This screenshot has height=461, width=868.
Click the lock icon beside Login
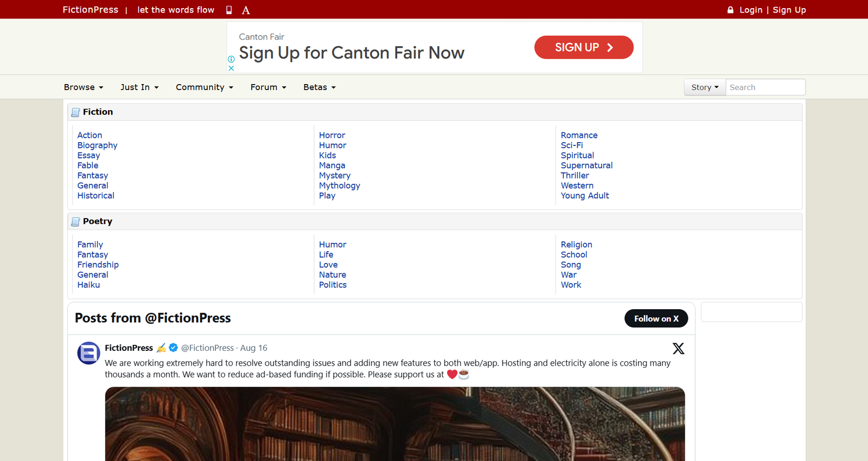click(x=730, y=10)
